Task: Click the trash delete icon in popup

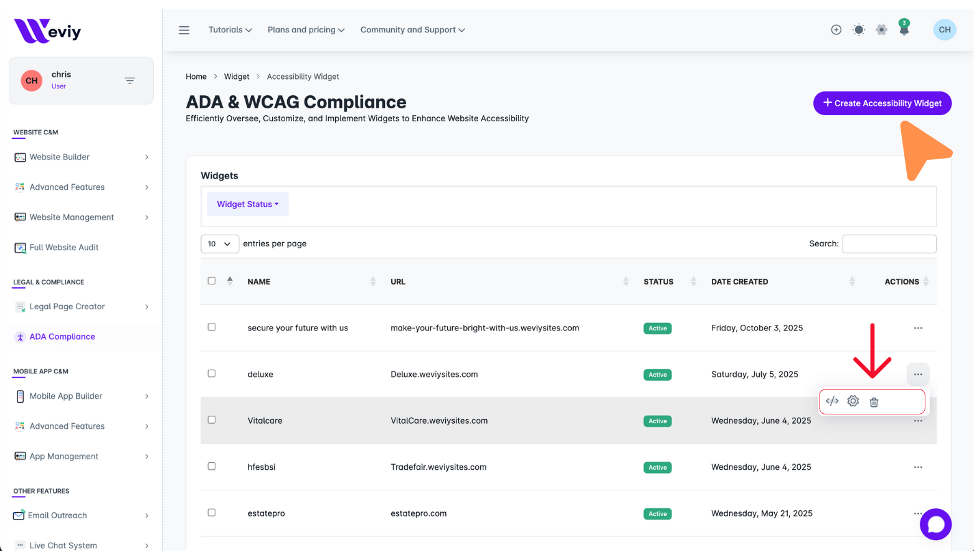Action: (x=874, y=402)
